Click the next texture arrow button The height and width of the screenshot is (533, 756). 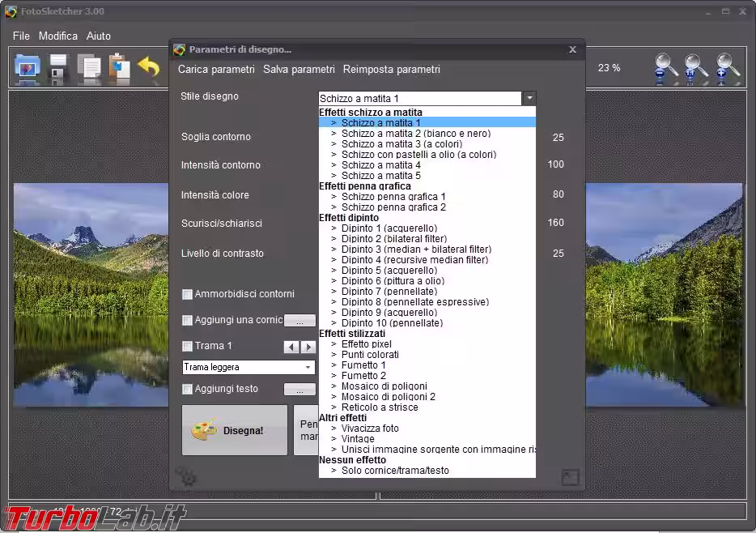point(308,347)
